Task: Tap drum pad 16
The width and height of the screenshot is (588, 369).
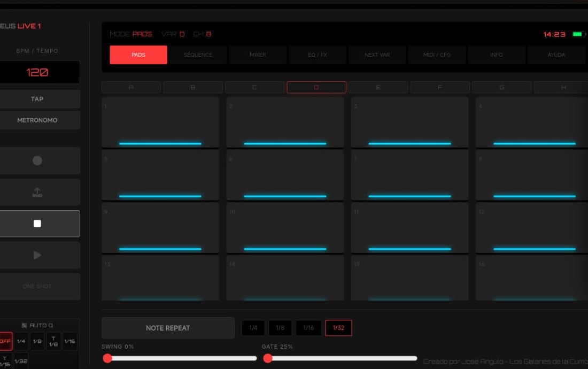Action: pos(532,278)
